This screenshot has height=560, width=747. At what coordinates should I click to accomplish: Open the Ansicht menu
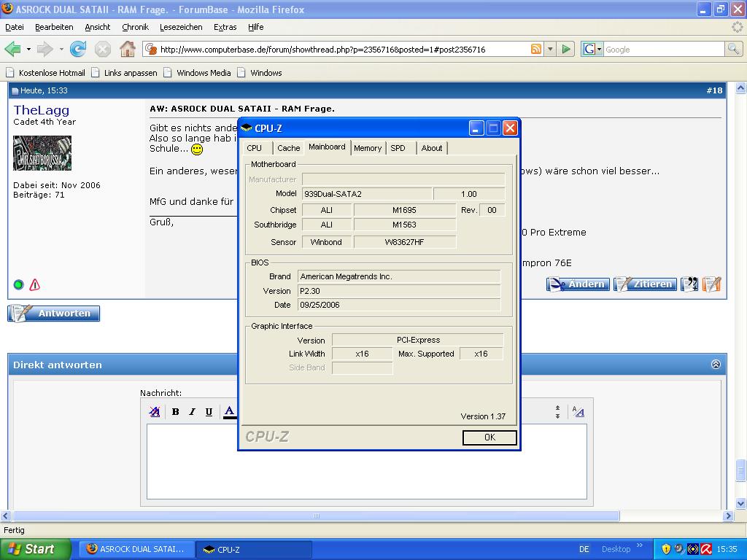[x=98, y=27]
